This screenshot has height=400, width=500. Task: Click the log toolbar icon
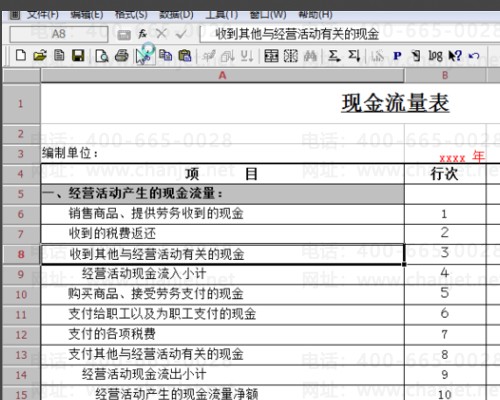coord(435,56)
